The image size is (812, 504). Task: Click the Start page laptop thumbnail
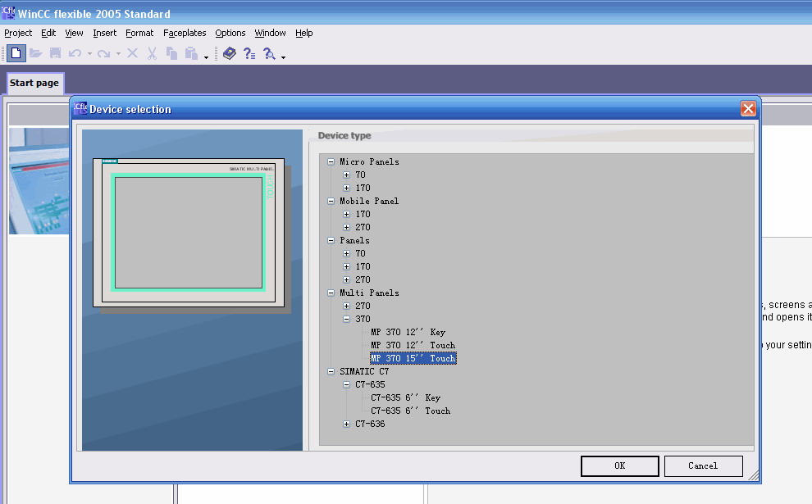pos(39,181)
